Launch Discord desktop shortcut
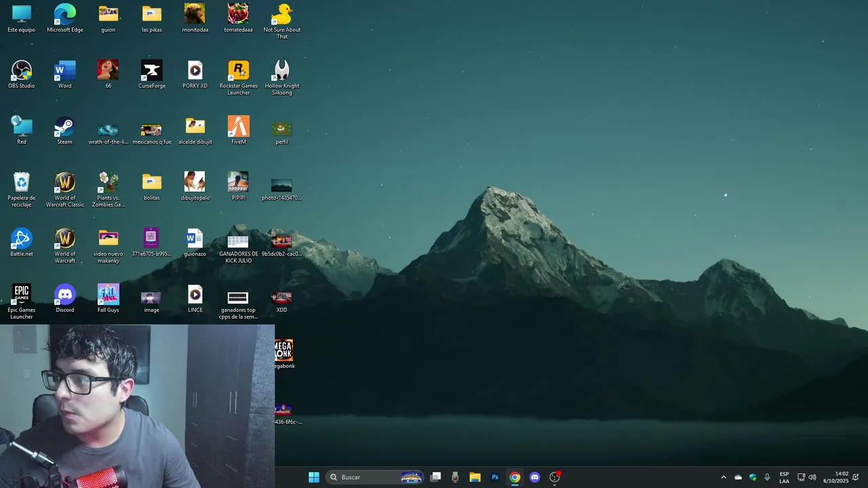The width and height of the screenshot is (868, 488). click(x=65, y=299)
